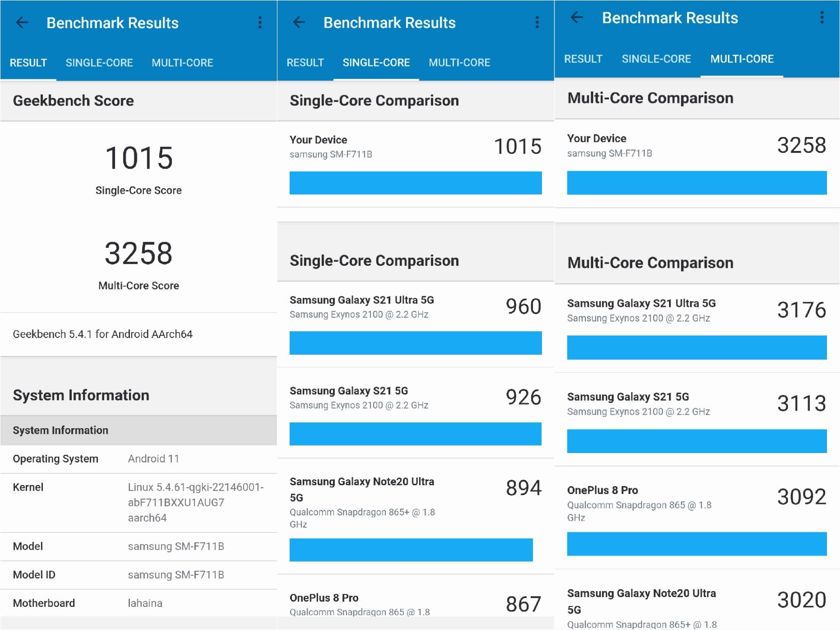Click Galaxy Note20 Ultra 5G single-core bar

(x=411, y=550)
